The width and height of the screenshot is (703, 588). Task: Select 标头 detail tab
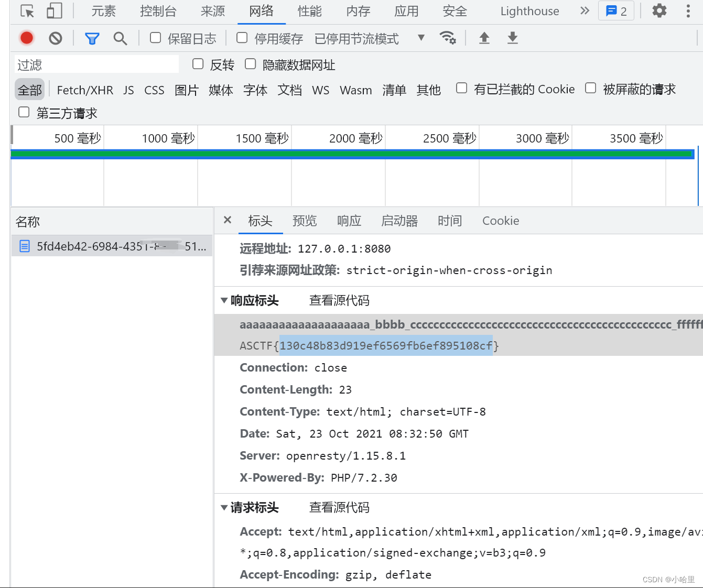click(260, 221)
